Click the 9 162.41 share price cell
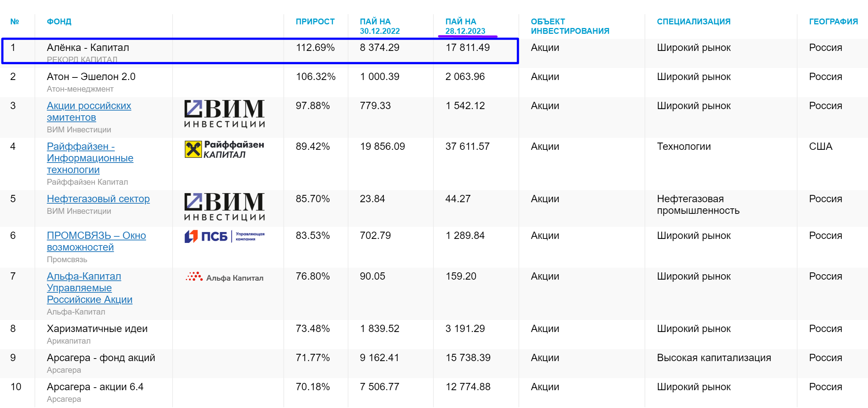Viewport: 868px width, 408px height. pyautogui.click(x=379, y=358)
